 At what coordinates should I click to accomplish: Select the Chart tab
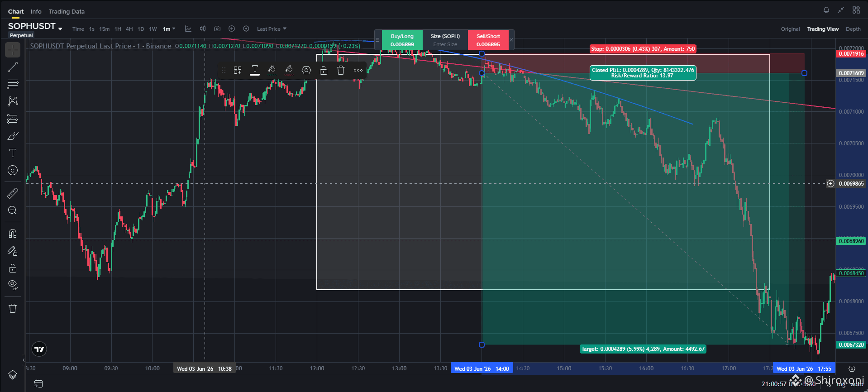(16, 11)
